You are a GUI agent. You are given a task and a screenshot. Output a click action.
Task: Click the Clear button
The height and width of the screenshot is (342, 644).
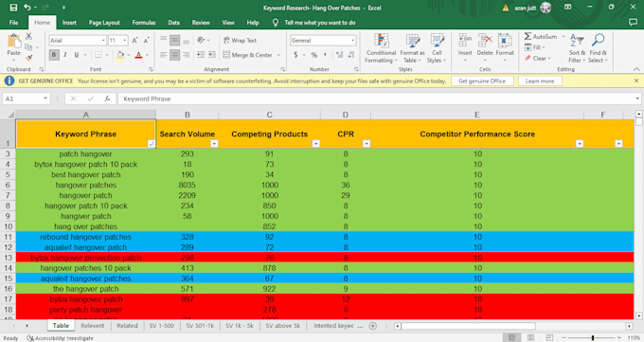click(538, 59)
